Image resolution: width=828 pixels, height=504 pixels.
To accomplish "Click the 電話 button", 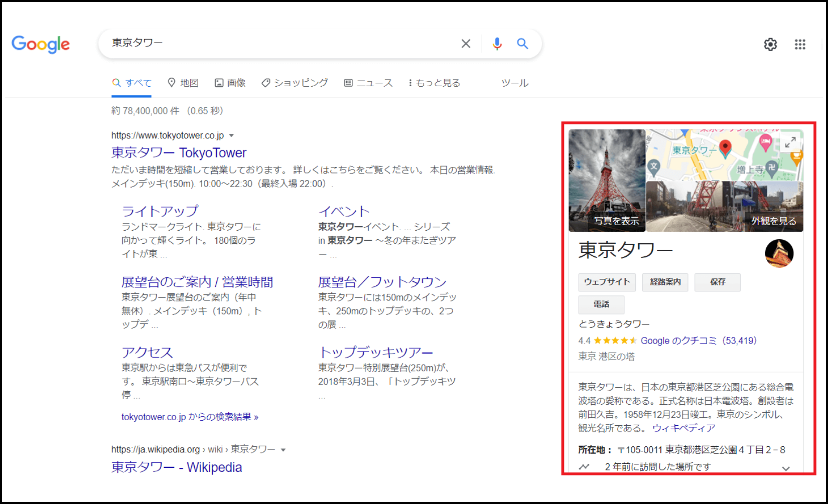I will (601, 304).
